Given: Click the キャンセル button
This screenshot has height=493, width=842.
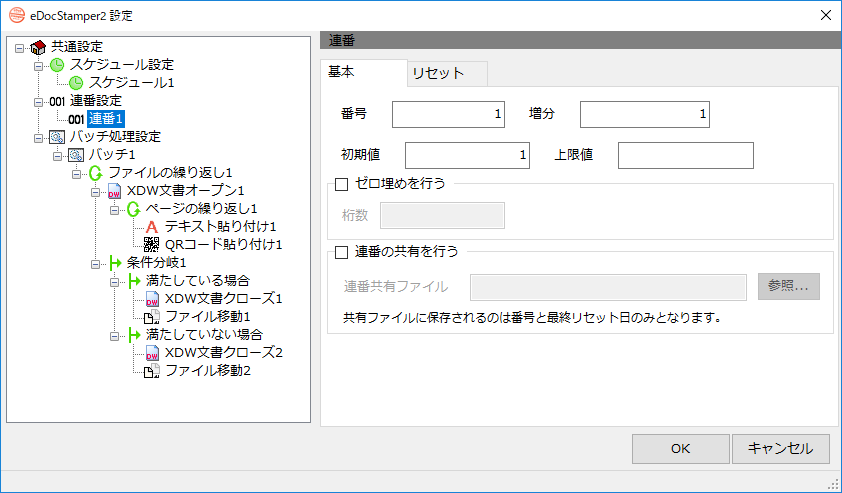Looking at the screenshot, I should click(781, 448).
